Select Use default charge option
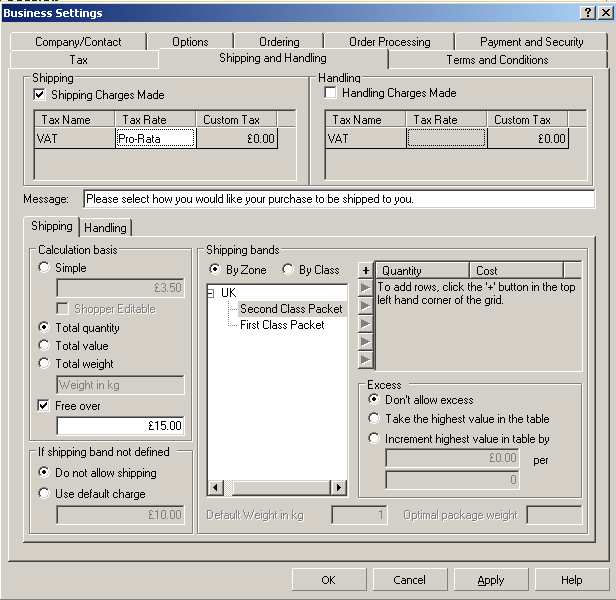Screen dimensions: 616x600 44,494
